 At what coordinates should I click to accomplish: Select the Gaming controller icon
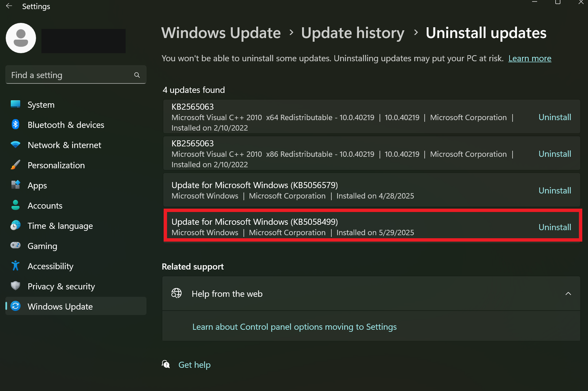[15, 245]
